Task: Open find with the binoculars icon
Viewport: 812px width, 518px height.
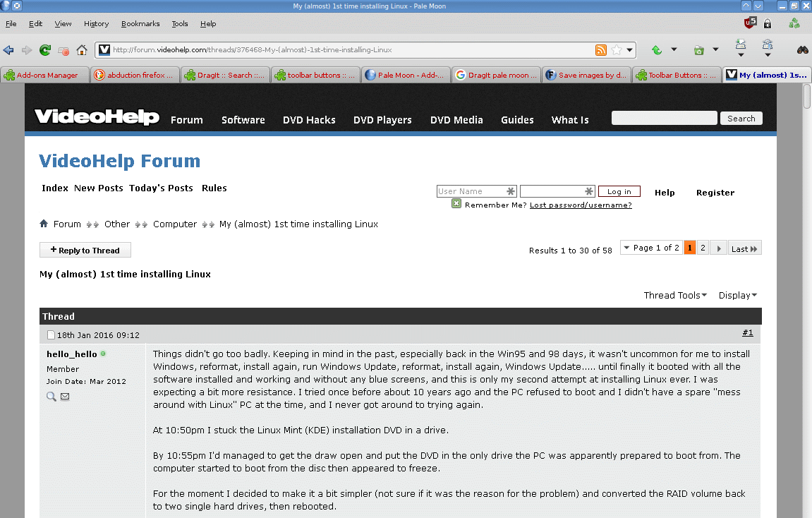Action: pos(802,50)
